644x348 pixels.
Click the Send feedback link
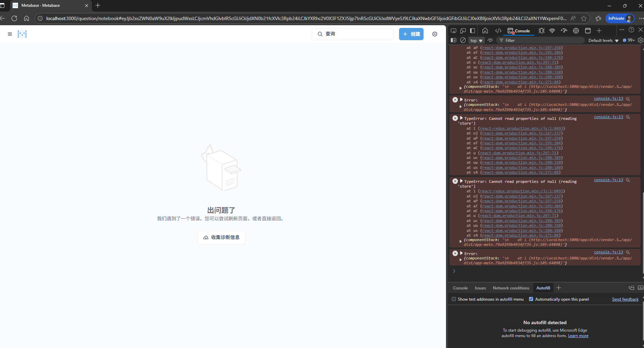625,299
